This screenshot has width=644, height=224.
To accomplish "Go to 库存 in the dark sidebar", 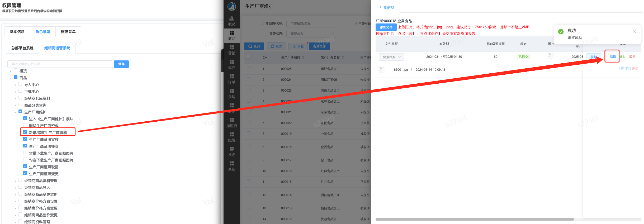I will (x=231, y=65).
